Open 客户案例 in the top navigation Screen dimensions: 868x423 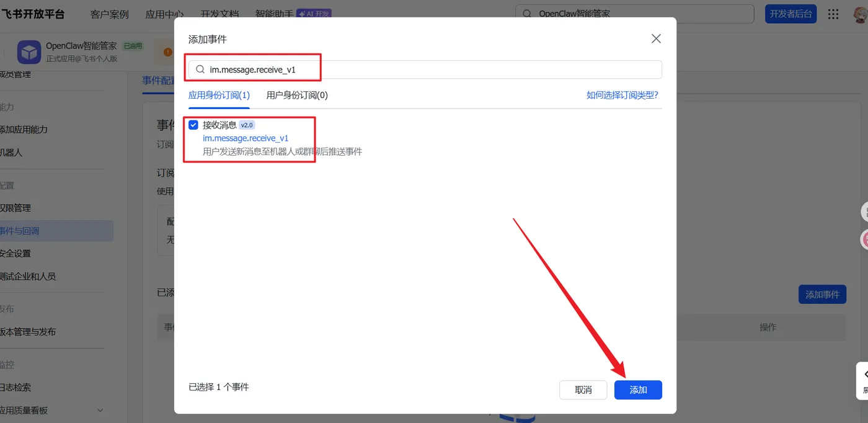coord(110,14)
